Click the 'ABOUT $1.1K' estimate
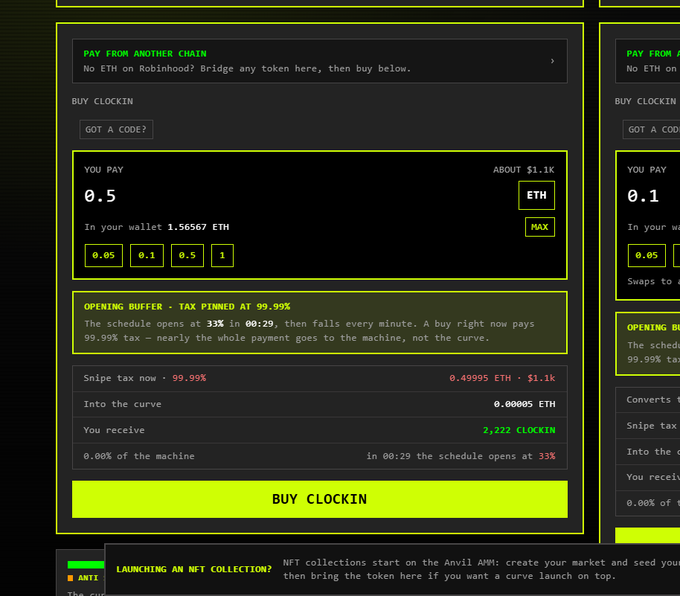Screen dimensions: 680x596 pyautogui.click(x=523, y=170)
